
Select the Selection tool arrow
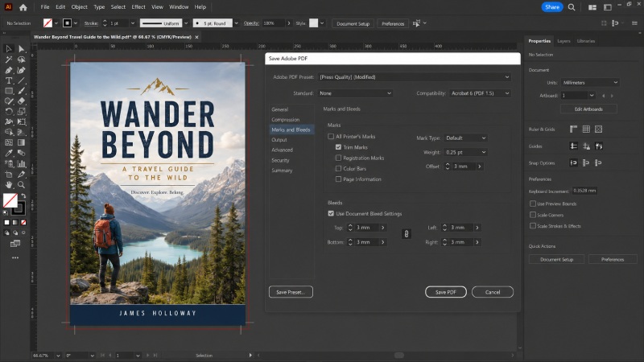coord(9,49)
